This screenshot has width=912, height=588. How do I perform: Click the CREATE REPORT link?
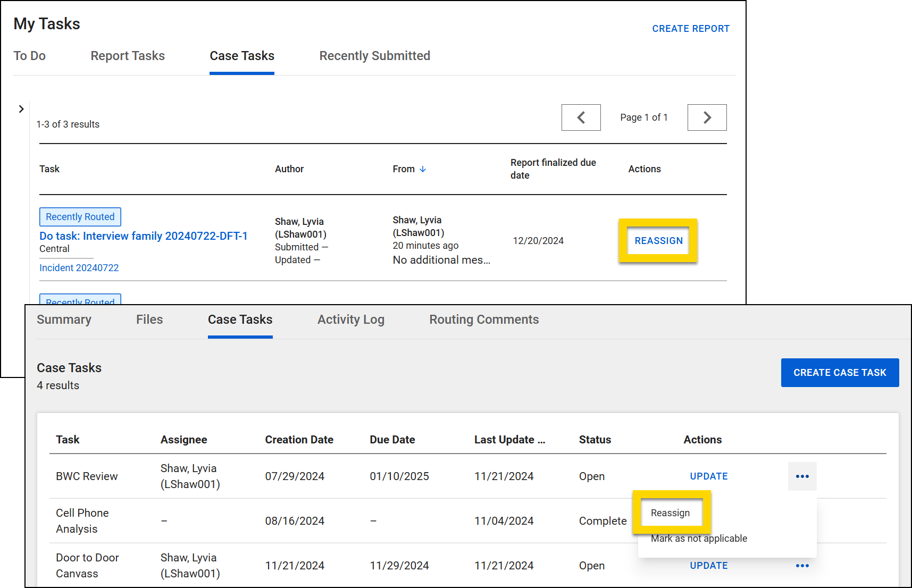(x=691, y=29)
